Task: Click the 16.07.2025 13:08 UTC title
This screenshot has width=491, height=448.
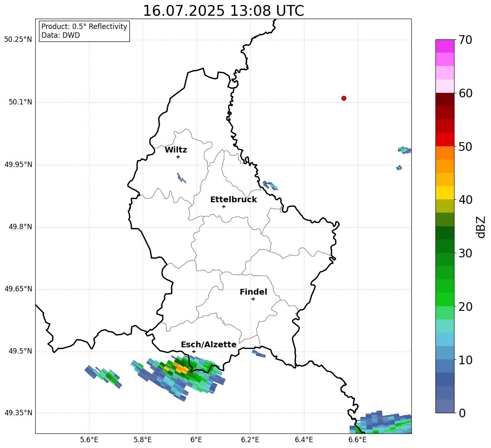Action: pyautogui.click(x=224, y=11)
